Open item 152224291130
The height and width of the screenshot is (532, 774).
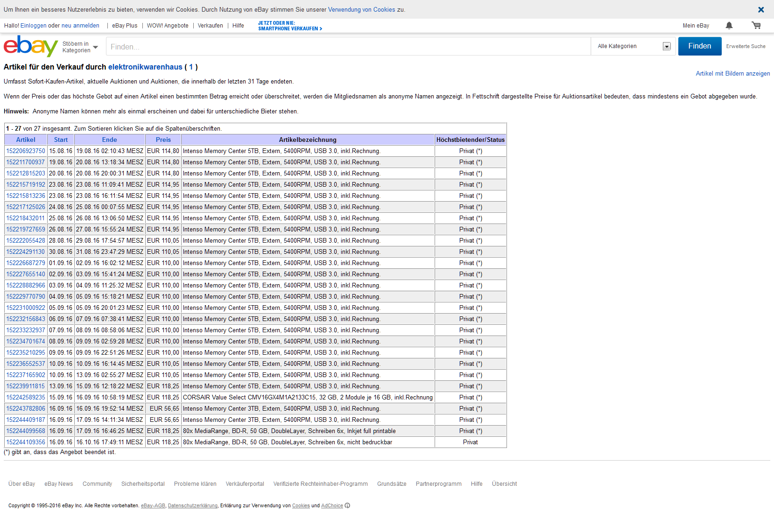[x=26, y=252]
